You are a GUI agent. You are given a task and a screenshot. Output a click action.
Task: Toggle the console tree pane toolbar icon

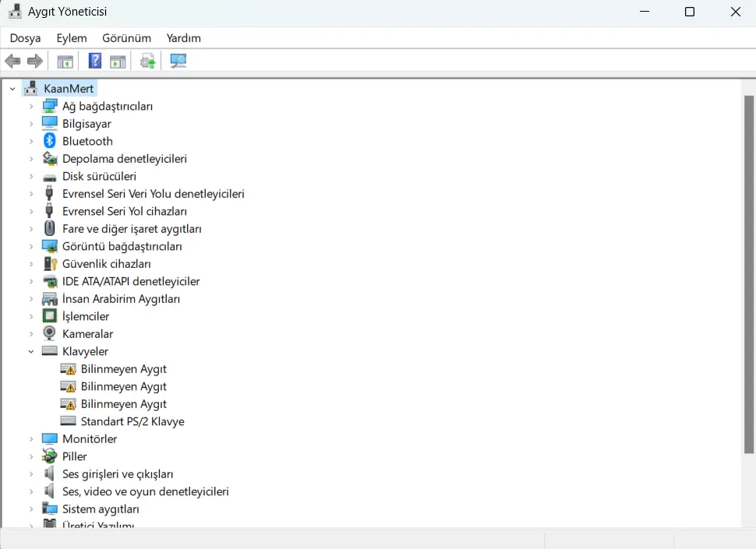point(65,62)
